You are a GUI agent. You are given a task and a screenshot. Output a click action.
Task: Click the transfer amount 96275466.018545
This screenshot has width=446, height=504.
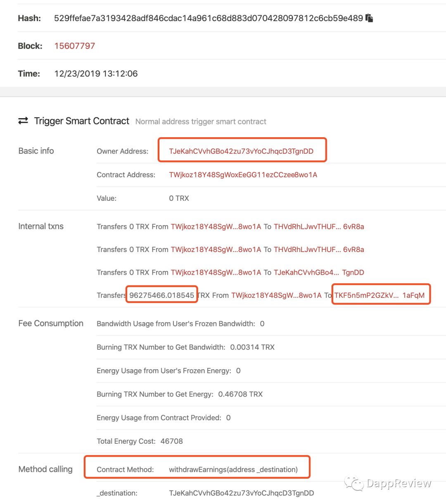click(162, 295)
